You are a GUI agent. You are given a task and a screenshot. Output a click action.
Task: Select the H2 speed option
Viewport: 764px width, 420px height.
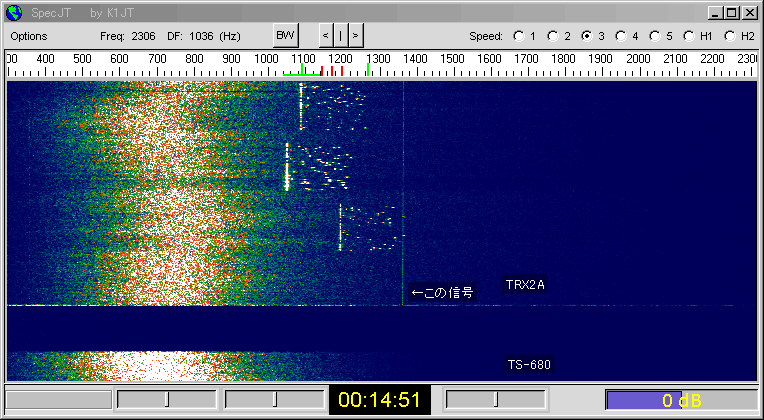point(730,36)
